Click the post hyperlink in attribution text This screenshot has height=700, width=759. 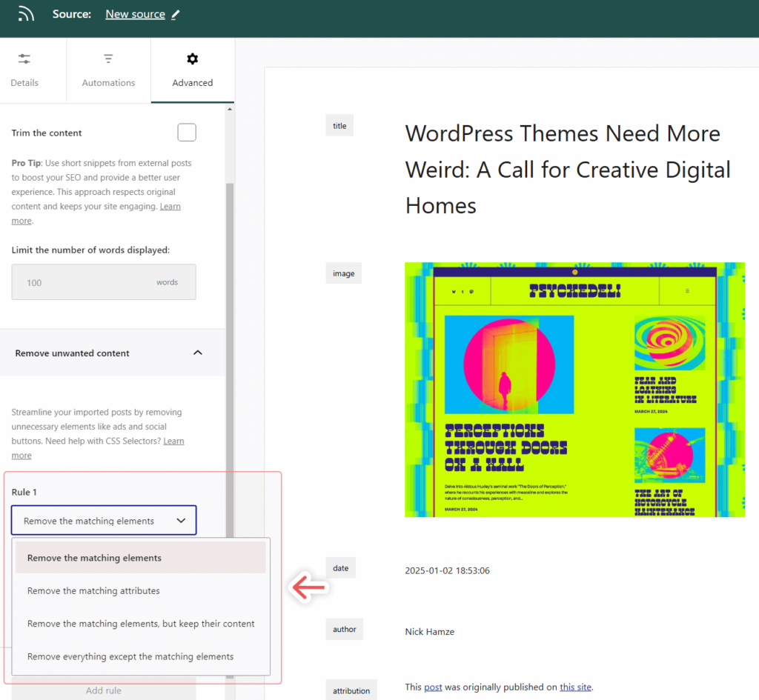(x=433, y=687)
